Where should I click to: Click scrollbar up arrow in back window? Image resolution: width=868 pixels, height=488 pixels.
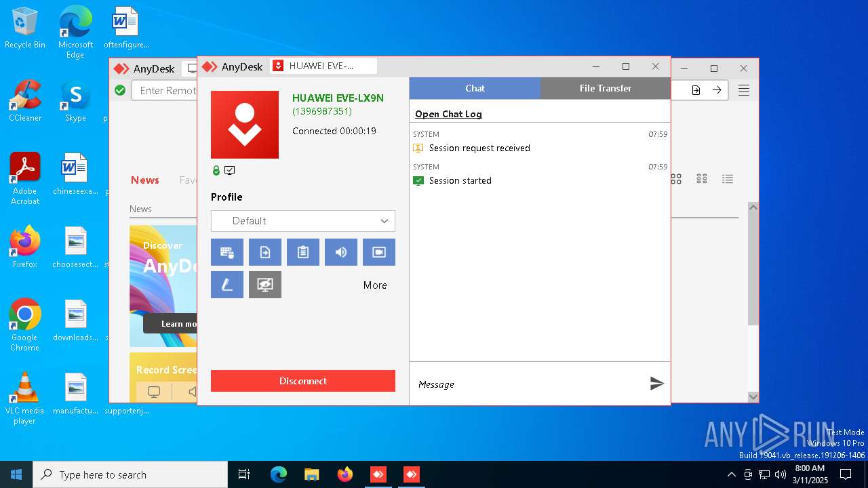(753, 207)
